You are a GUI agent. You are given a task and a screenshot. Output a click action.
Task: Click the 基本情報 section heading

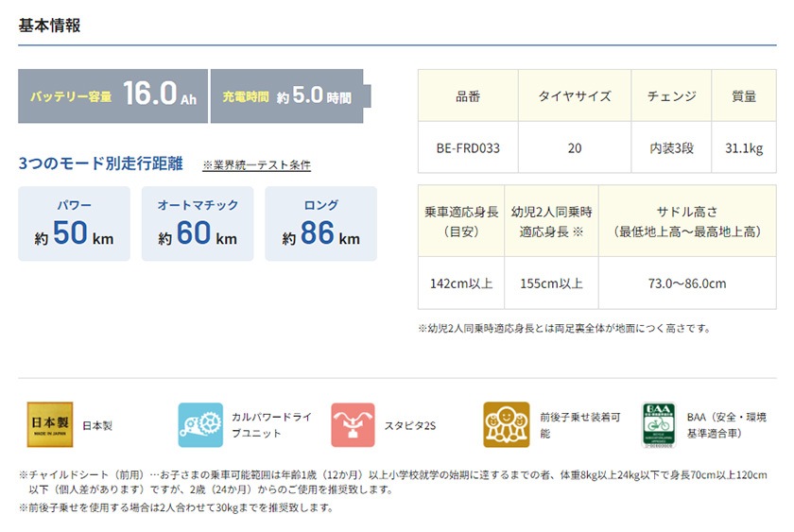[x=49, y=26]
